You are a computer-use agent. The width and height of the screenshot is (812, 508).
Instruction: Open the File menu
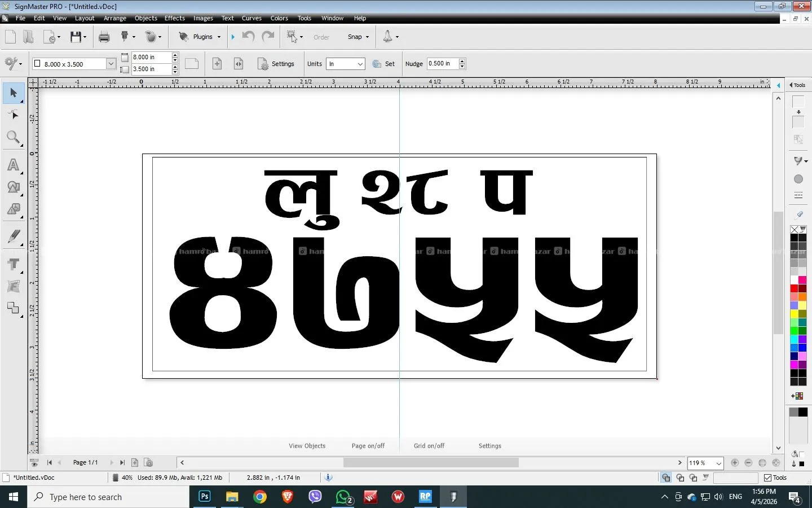tap(20, 18)
